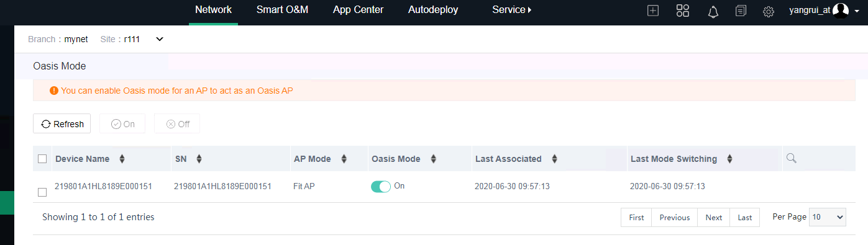868x245 pixels.
Task: Select checkbox for device 219801A1HL8189E000151
Action: pyautogui.click(x=42, y=192)
